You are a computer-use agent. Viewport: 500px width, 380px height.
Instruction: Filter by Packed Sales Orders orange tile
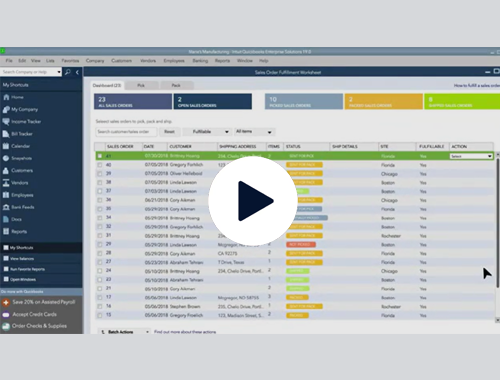coord(384,101)
